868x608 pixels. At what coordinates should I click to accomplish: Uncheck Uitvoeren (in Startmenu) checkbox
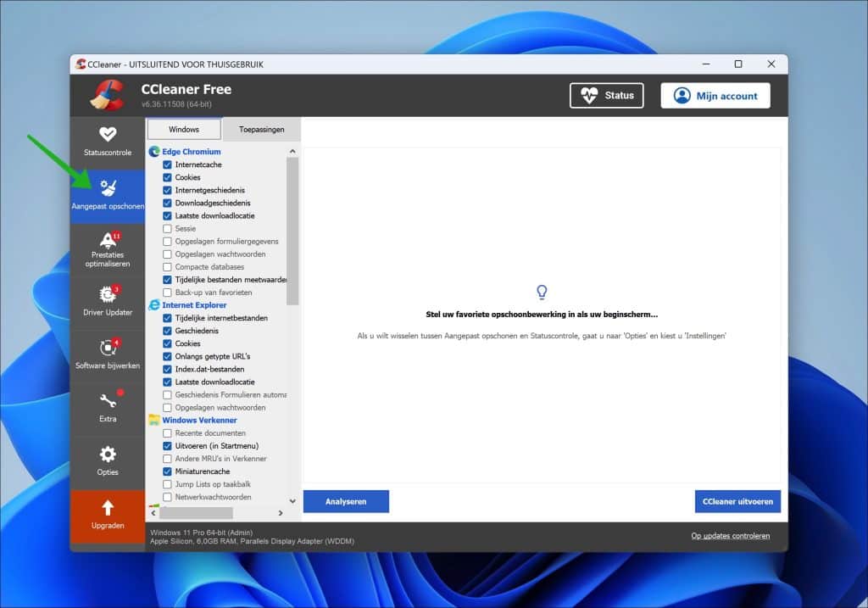167,446
